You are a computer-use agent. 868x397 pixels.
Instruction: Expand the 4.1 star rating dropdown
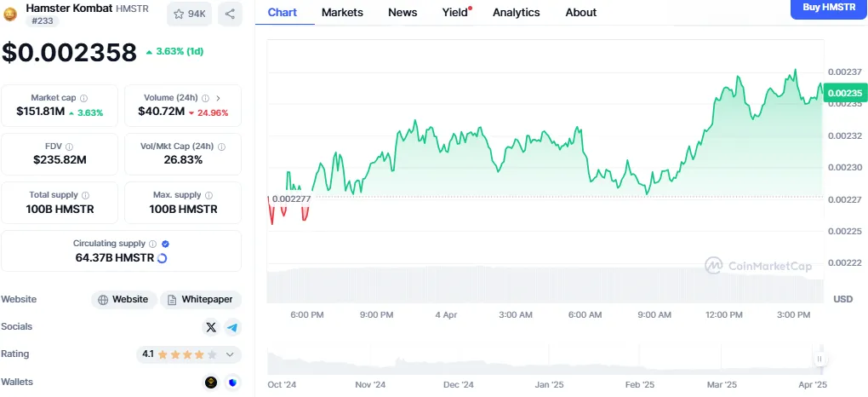tap(228, 354)
